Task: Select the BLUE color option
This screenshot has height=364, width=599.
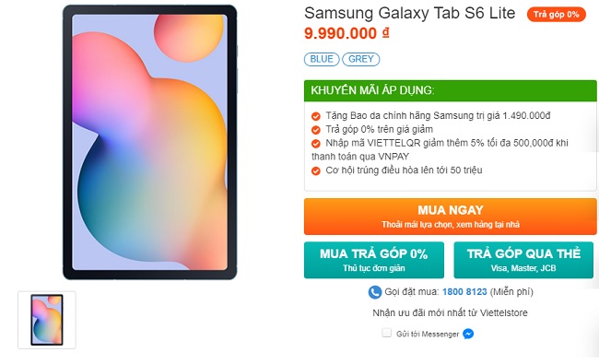Action: 322,59
